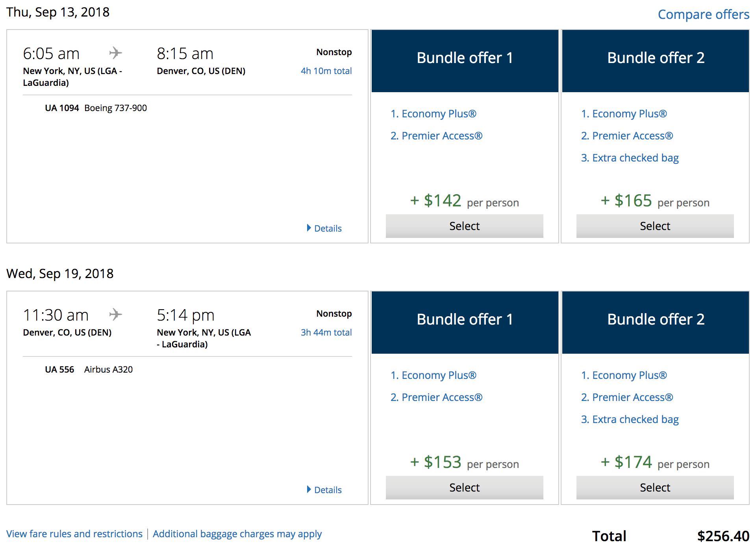The width and height of the screenshot is (756, 553).
Task: Click the 3h 44m total duration link
Action: point(326,333)
